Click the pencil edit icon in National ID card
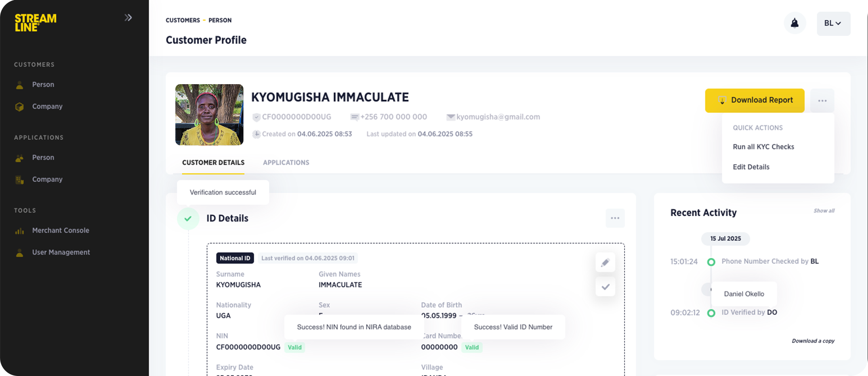 point(605,262)
